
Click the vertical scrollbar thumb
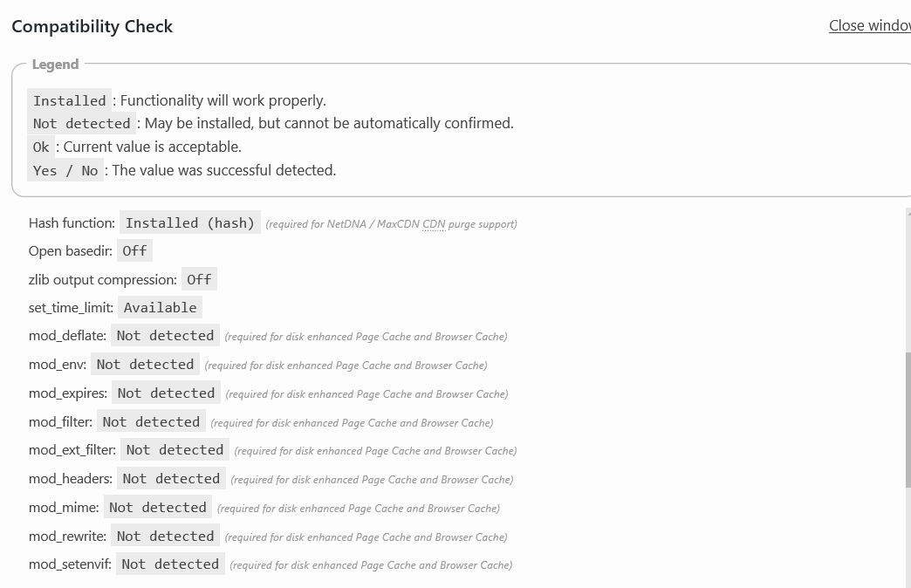pos(908,420)
